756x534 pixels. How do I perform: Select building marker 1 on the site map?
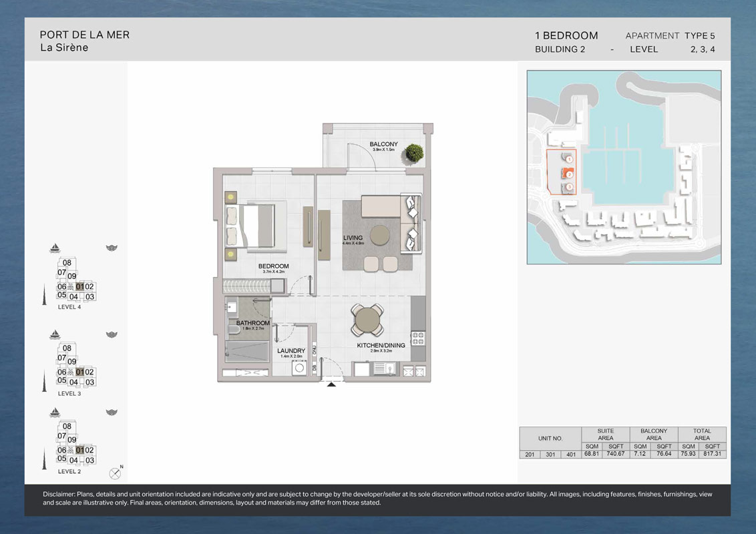[569, 160]
